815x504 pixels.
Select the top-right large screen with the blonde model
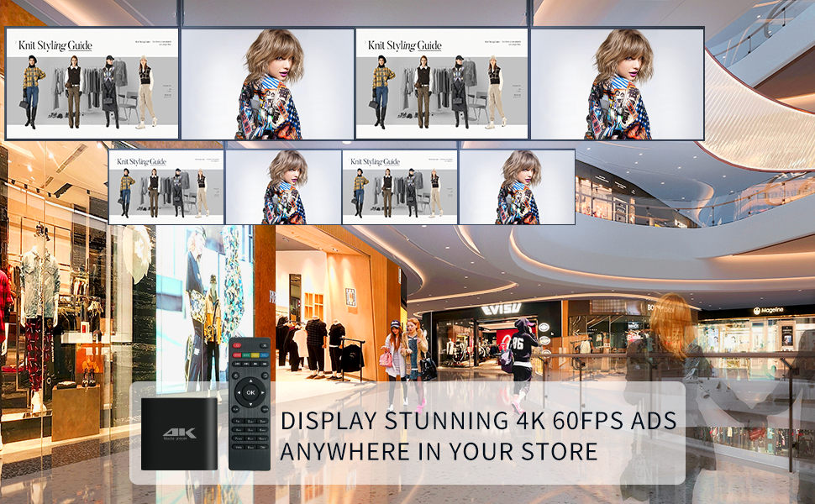point(617,84)
